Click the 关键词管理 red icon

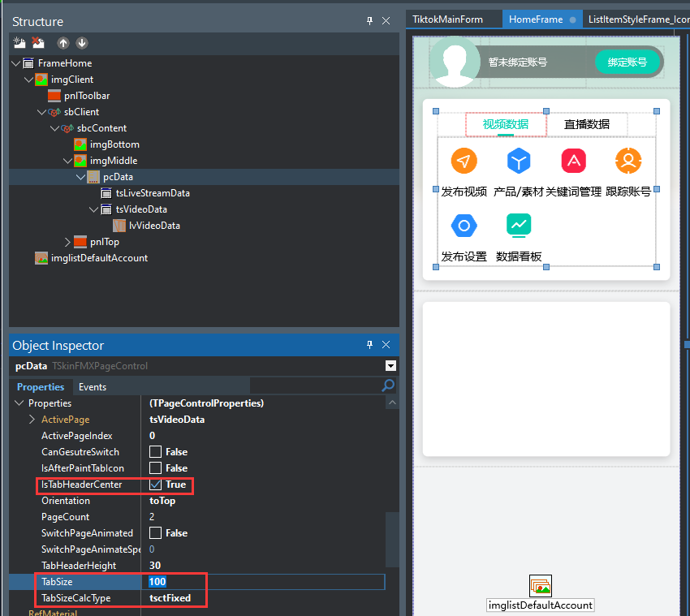pyautogui.click(x=573, y=161)
